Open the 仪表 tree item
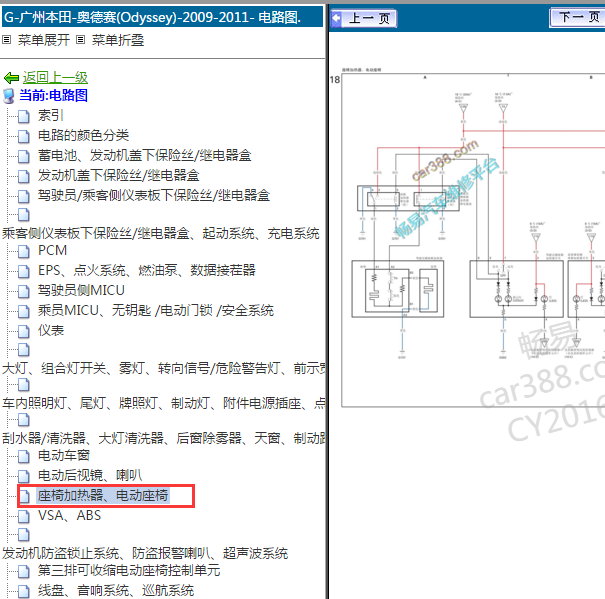The width and height of the screenshot is (605, 599). tap(51, 330)
